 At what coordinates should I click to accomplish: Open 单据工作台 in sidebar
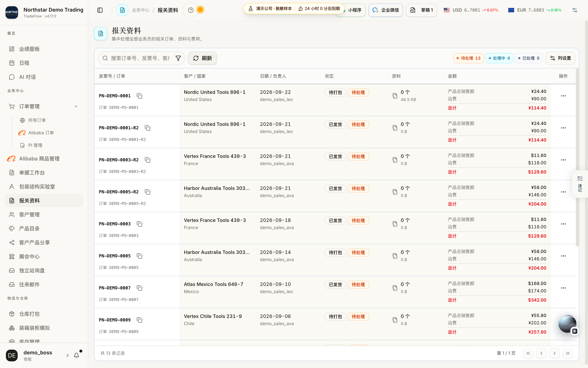tap(44, 173)
